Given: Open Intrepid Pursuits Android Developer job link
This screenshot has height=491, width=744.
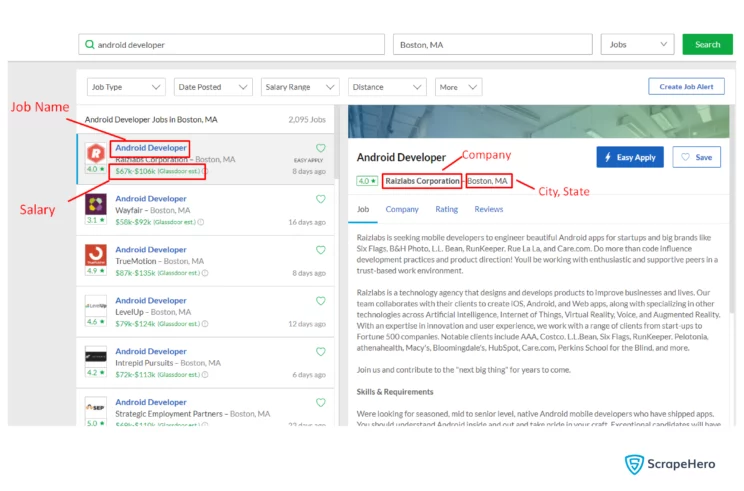Looking at the screenshot, I should click(x=151, y=351).
